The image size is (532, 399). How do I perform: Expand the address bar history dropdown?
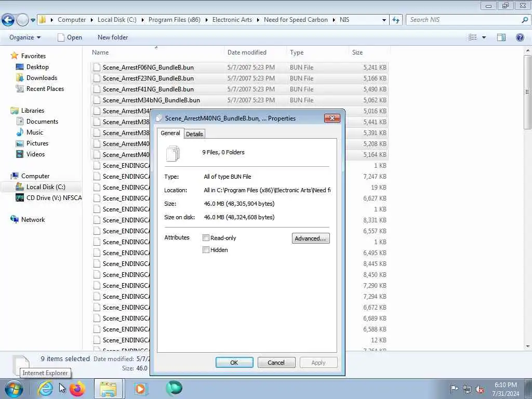[x=384, y=20]
